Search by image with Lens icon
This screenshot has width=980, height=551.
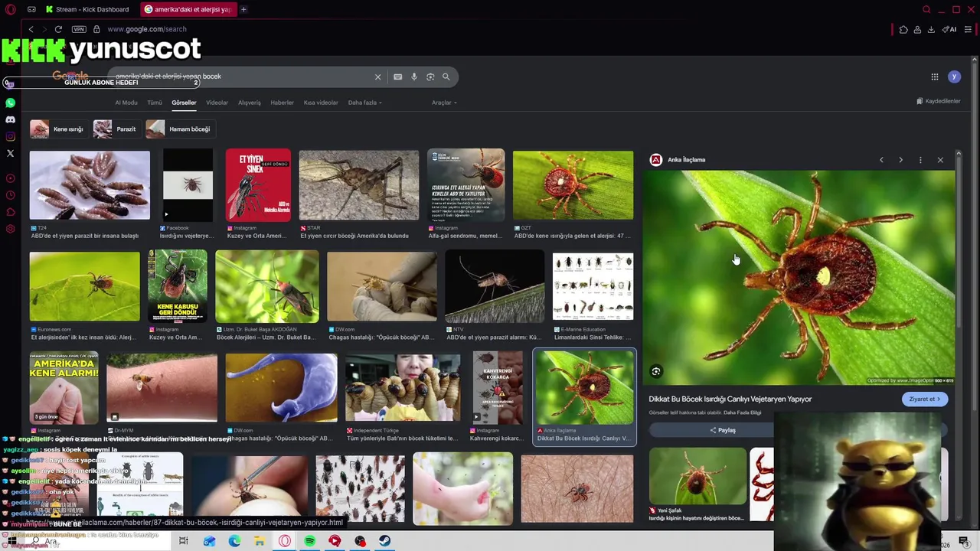tap(430, 77)
